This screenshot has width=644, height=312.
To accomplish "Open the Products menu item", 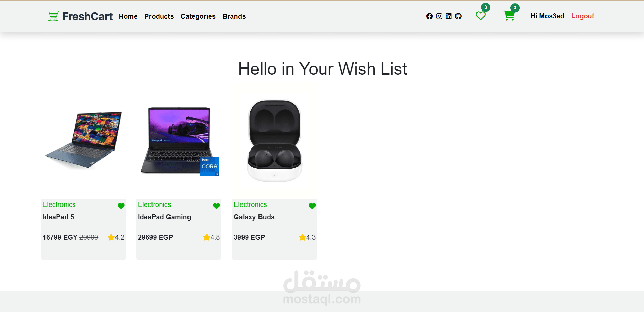I will [x=159, y=16].
